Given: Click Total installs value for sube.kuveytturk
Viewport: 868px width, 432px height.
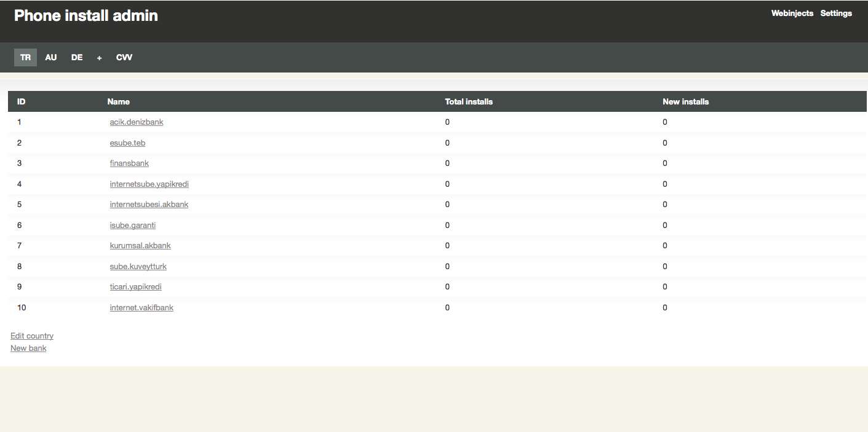Looking at the screenshot, I should [447, 266].
